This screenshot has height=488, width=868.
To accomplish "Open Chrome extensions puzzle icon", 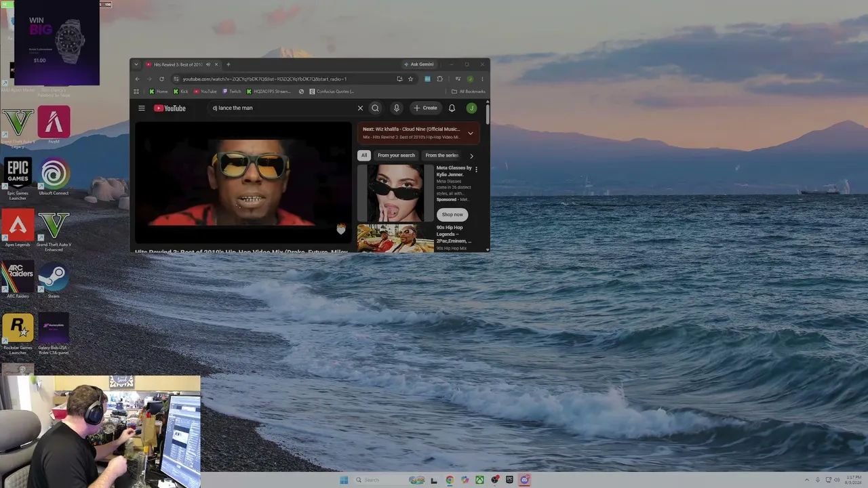I will 439,79.
